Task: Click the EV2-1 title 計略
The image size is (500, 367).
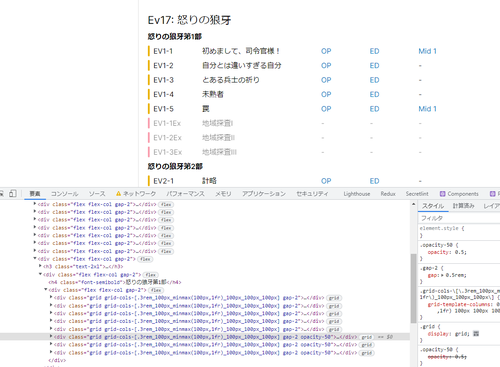Action: pos(209,181)
